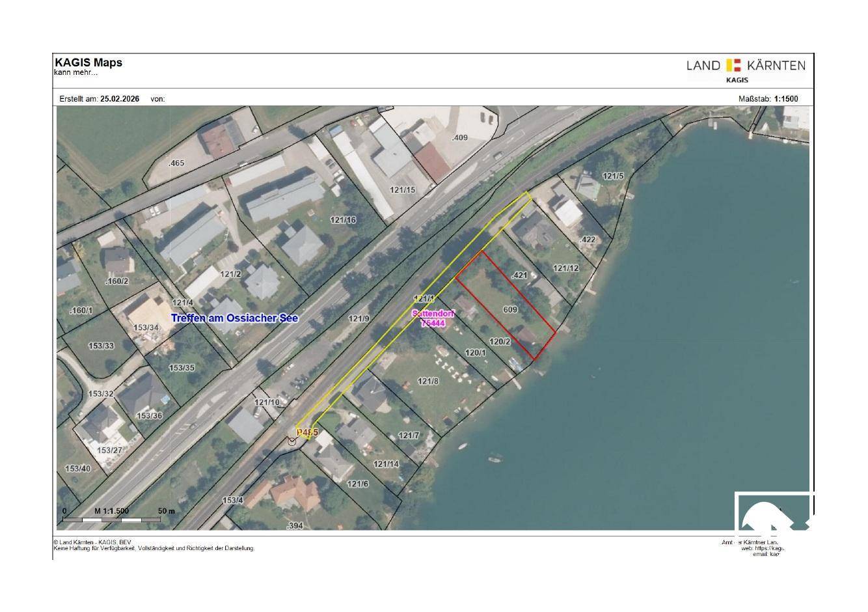Select the 'KAGIS Maps' title text

88,63
